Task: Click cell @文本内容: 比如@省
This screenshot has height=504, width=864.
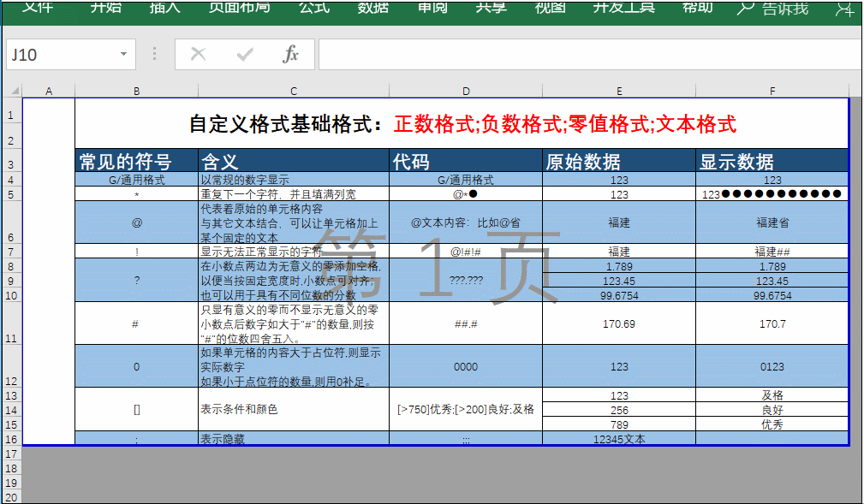Action: point(466,222)
